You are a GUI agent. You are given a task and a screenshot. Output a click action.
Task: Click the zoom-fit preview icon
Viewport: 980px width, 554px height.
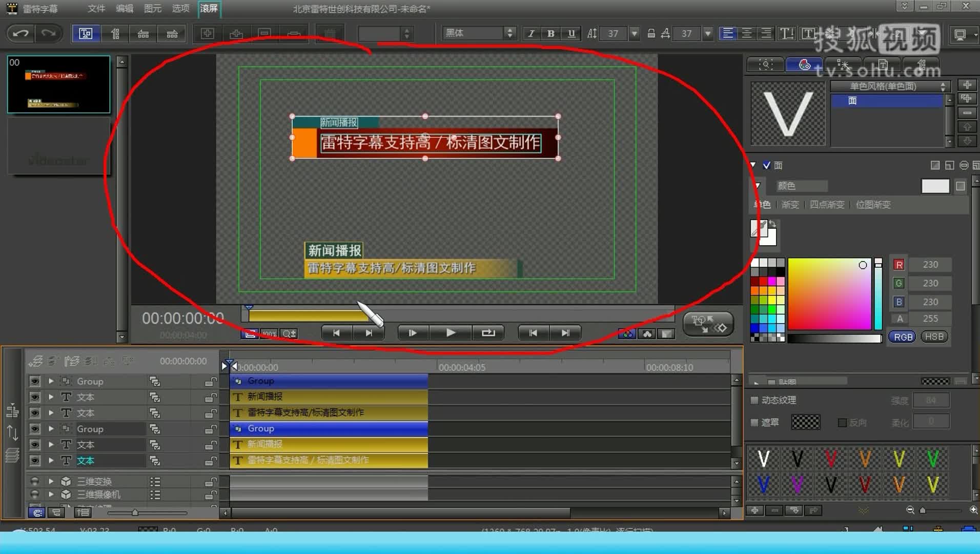click(x=250, y=334)
